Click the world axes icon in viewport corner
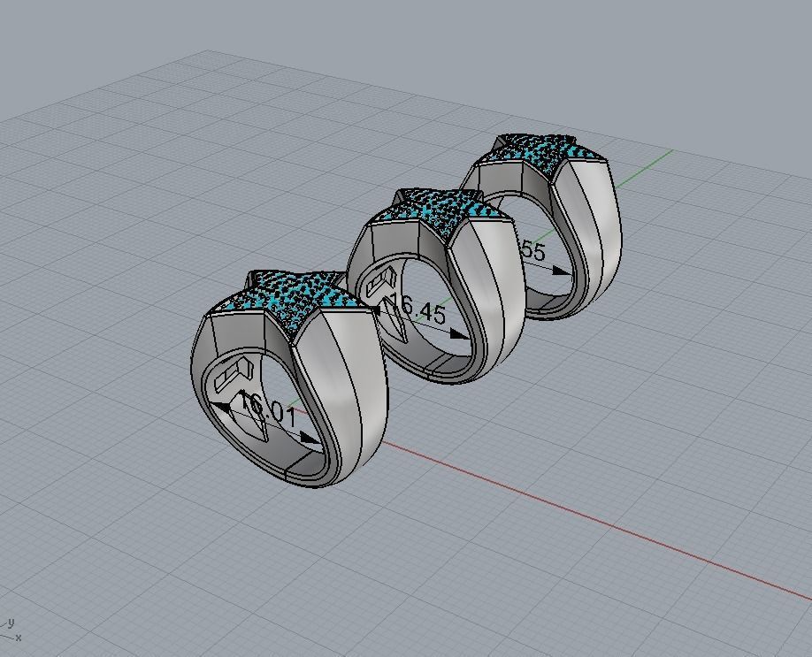 (x=11, y=630)
